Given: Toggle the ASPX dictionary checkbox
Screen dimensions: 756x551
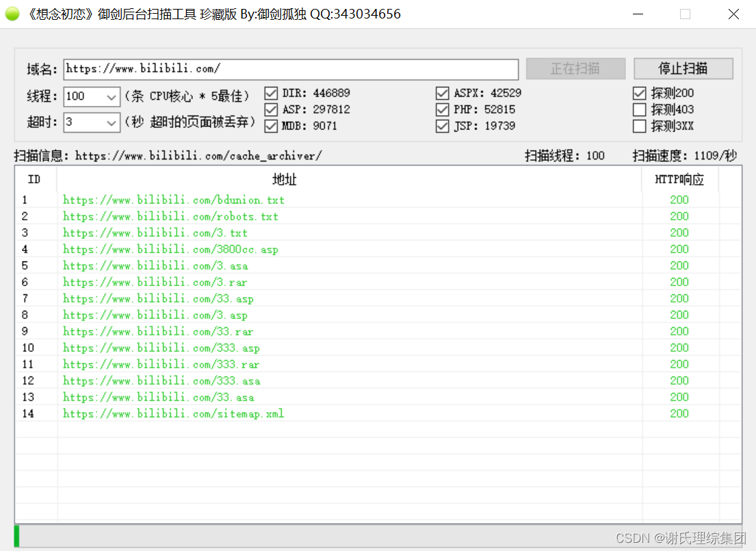Looking at the screenshot, I should (442, 93).
